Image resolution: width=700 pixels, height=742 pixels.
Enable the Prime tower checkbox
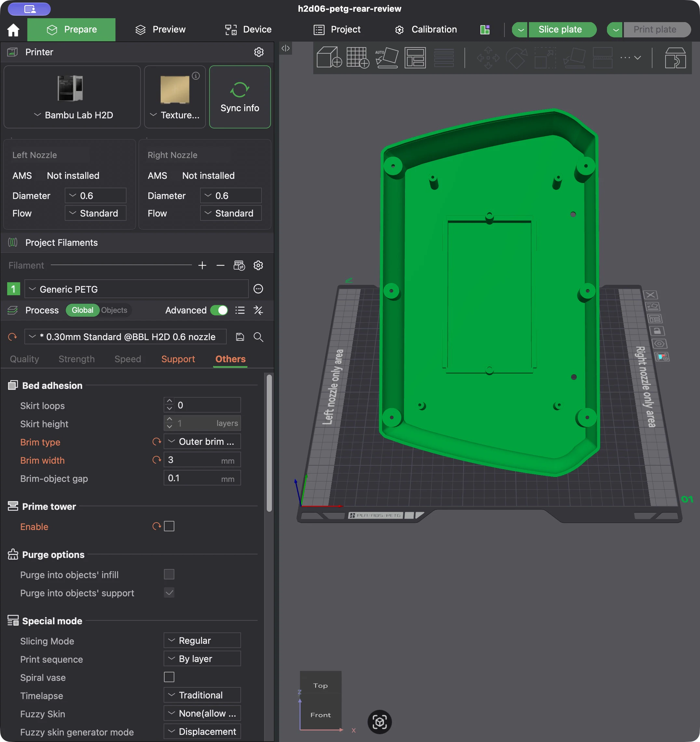click(169, 526)
